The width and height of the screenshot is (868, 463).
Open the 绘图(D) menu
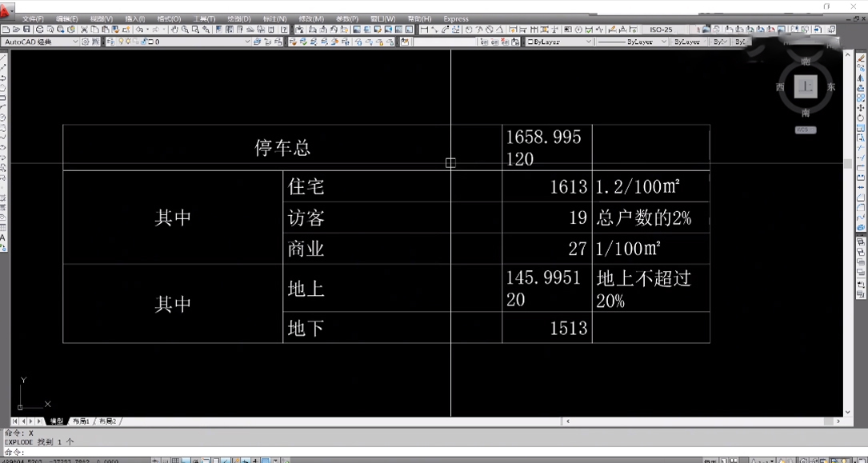tap(238, 19)
